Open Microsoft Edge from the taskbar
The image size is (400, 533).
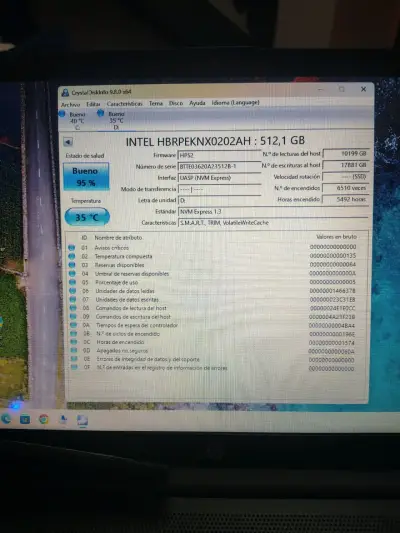coord(6,419)
